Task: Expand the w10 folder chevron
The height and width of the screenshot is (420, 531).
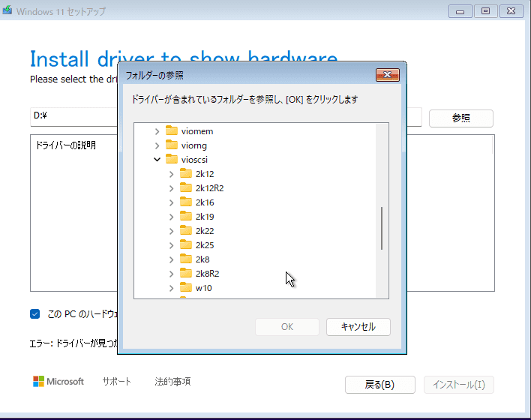Action: 171,288
